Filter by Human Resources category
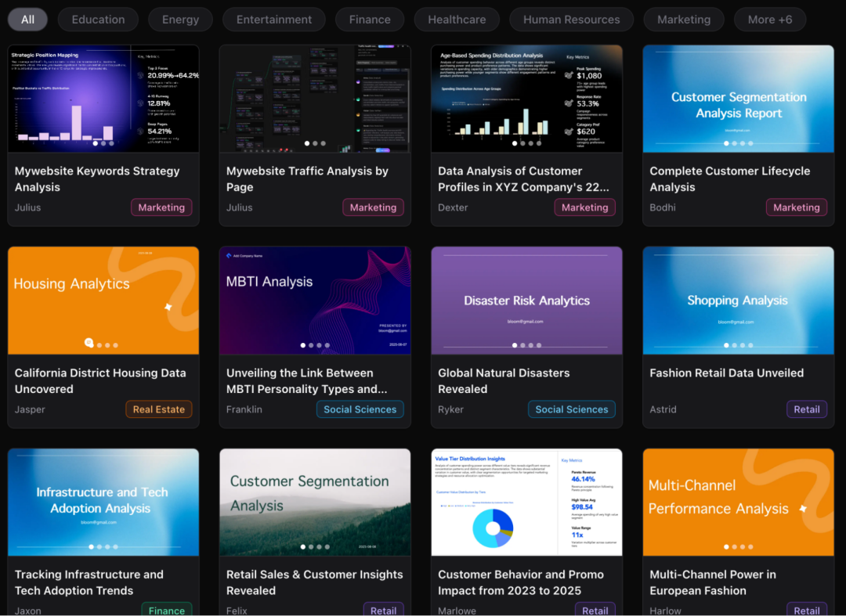The image size is (846, 616). point(571,20)
